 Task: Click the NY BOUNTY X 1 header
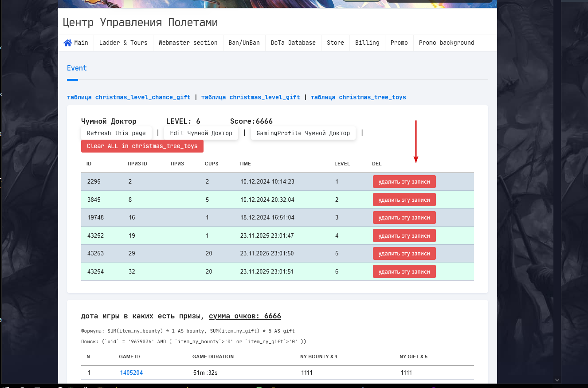(x=319, y=357)
